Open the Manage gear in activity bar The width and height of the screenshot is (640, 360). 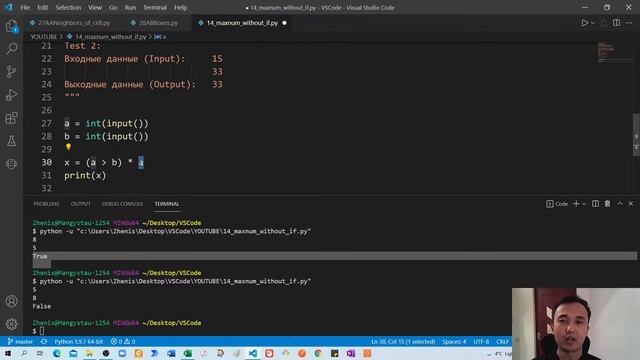click(11, 324)
